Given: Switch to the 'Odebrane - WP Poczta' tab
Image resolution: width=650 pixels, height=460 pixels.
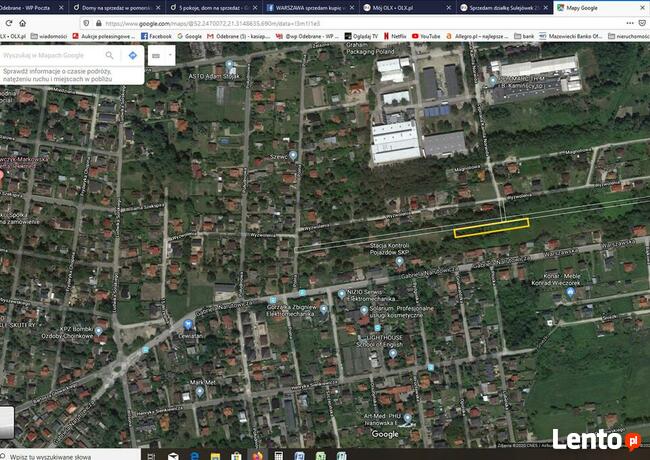Looking at the screenshot, I should coord(32,7).
